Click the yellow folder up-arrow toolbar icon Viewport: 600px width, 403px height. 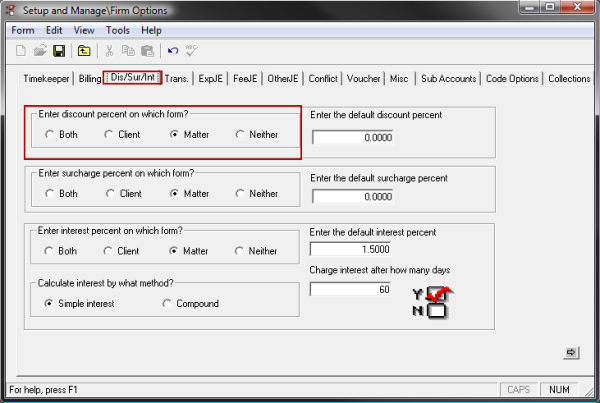(85, 51)
